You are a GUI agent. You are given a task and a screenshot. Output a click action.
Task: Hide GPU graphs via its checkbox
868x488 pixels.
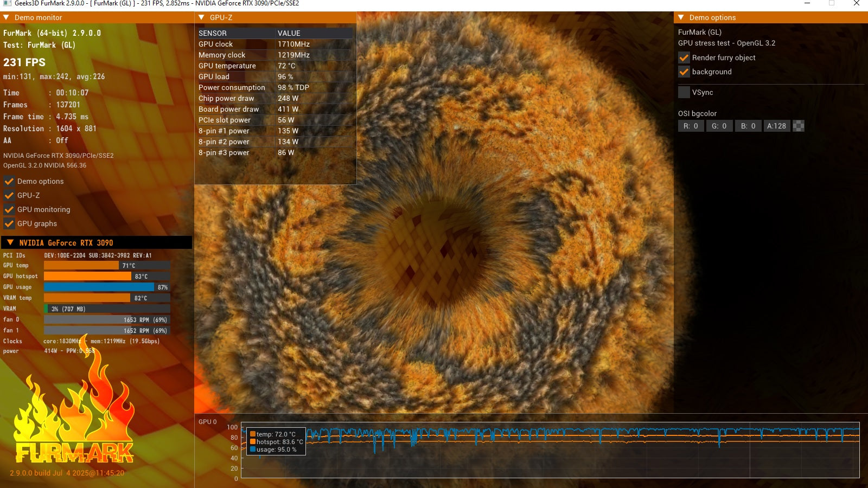(9, 223)
